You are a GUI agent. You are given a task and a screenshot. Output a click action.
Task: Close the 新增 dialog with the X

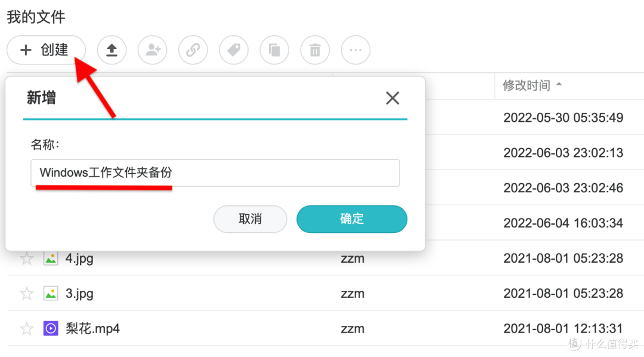coord(392,98)
